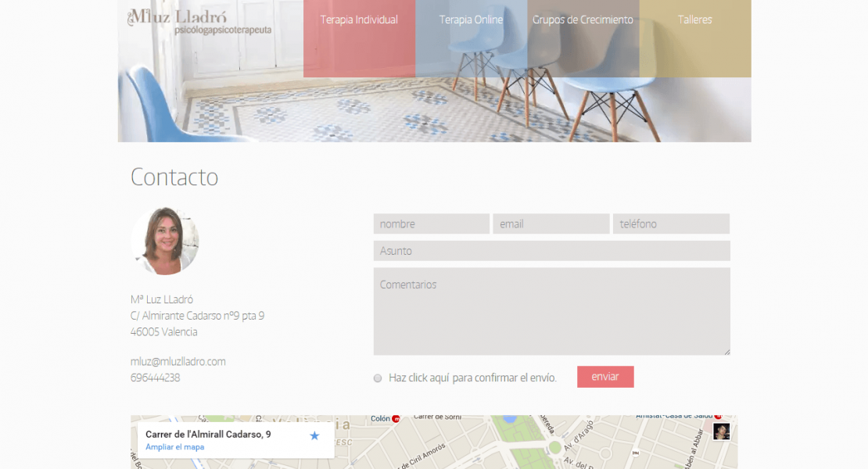Click the Colón metro station marker
The height and width of the screenshot is (469, 868).
396,419
